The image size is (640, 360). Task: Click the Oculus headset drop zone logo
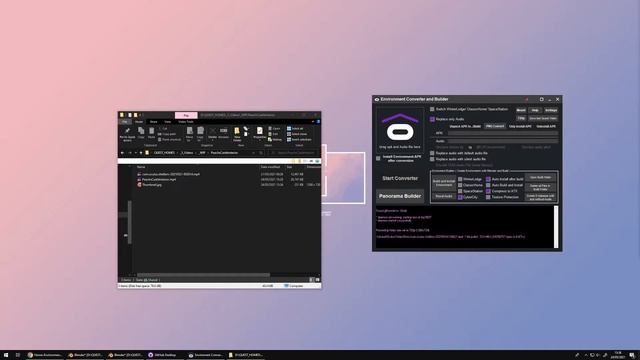point(400,128)
